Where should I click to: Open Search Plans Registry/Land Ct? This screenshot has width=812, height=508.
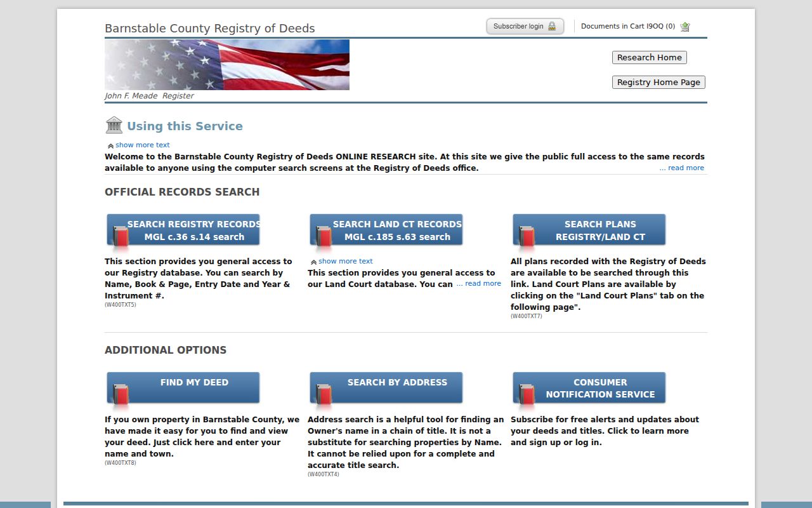(589, 230)
